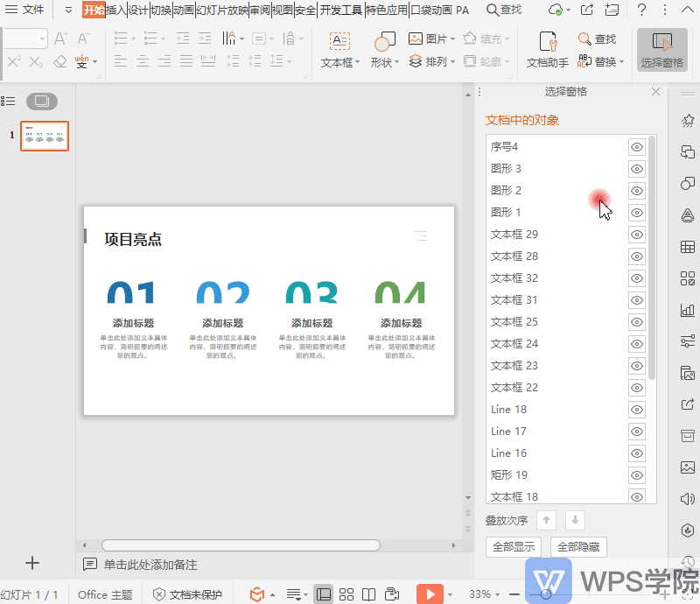Image resolution: width=700 pixels, height=604 pixels.
Task: Open the 文件 file menu
Action: (24, 10)
